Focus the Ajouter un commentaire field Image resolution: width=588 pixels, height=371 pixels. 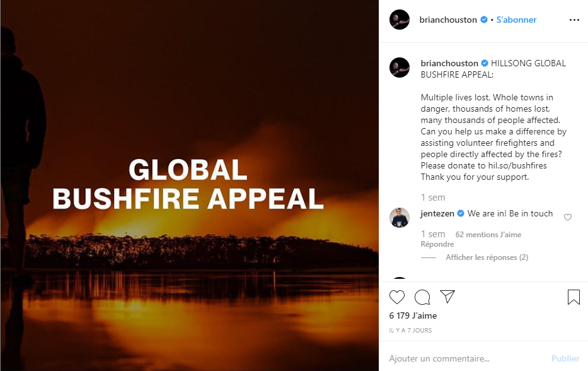pos(466,358)
